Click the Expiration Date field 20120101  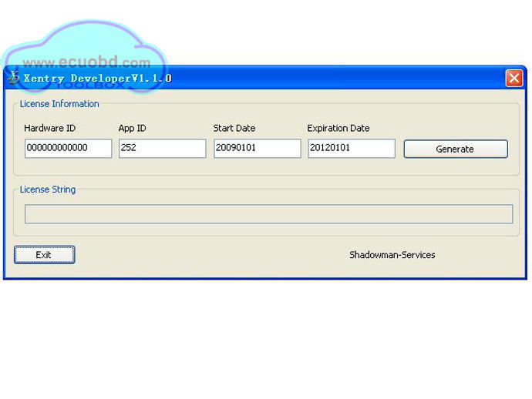pyautogui.click(x=352, y=148)
